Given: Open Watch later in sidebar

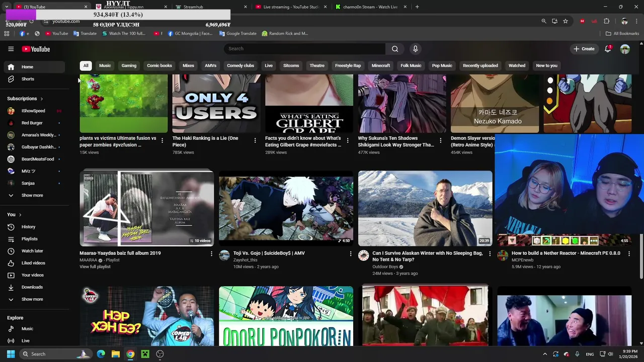Looking at the screenshot, I should (x=33, y=251).
